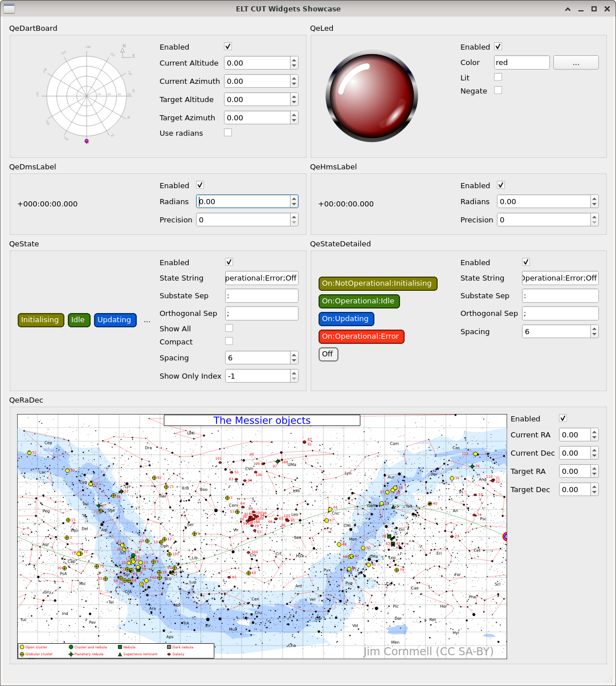The height and width of the screenshot is (686, 616).
Task: Click the blue Updating badge in QeState
Action: click(115, 320)
